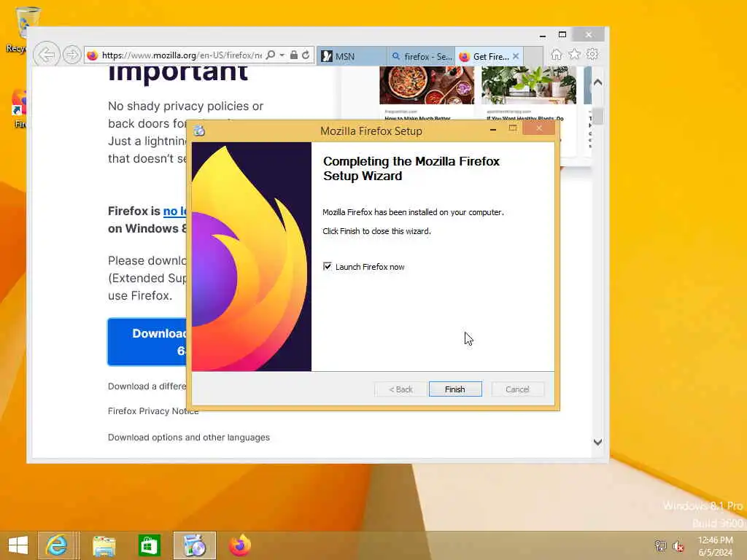Image resolution: width=747 pixels, height=560 pixels.
Task: Open Windows Store from taskbar
Action: coord(149,545)
